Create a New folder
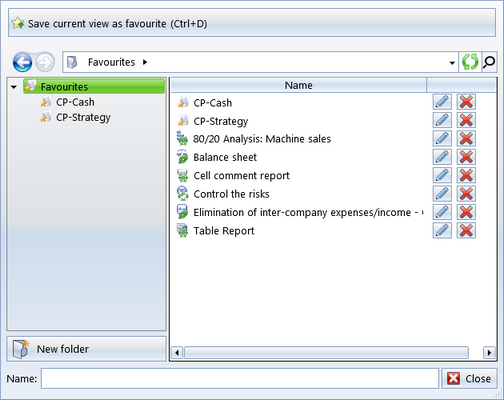Screen dimensions: 504x400 tap(86, 349)
